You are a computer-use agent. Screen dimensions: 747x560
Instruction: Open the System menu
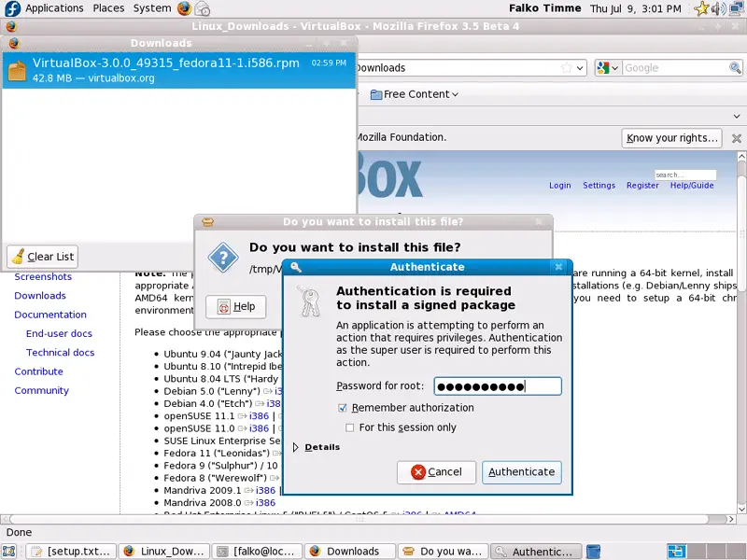(152, 8)
